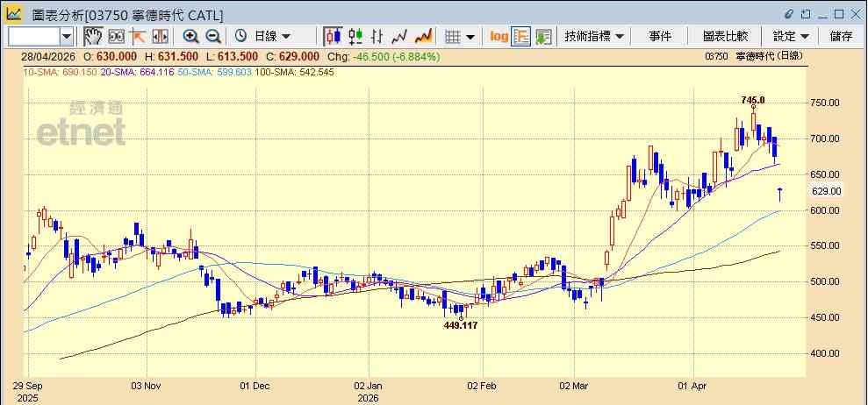Select the trend line drawing tool

[x=137, y=37]
